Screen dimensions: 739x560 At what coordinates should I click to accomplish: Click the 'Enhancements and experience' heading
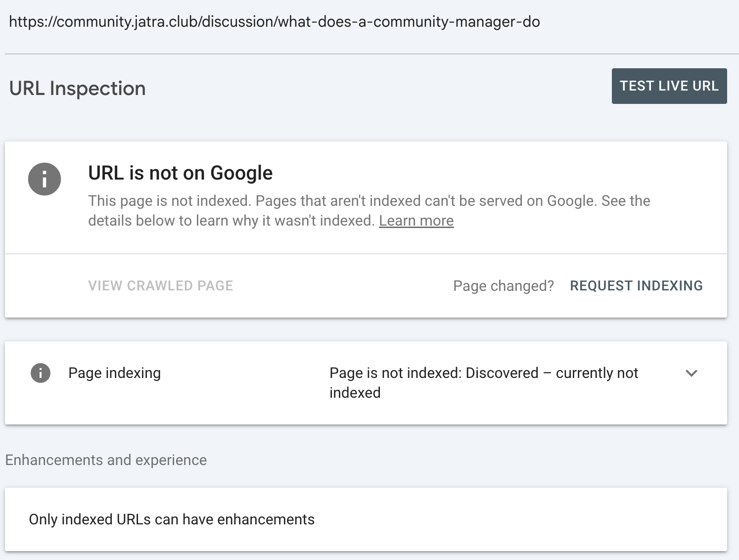point(106,460)
